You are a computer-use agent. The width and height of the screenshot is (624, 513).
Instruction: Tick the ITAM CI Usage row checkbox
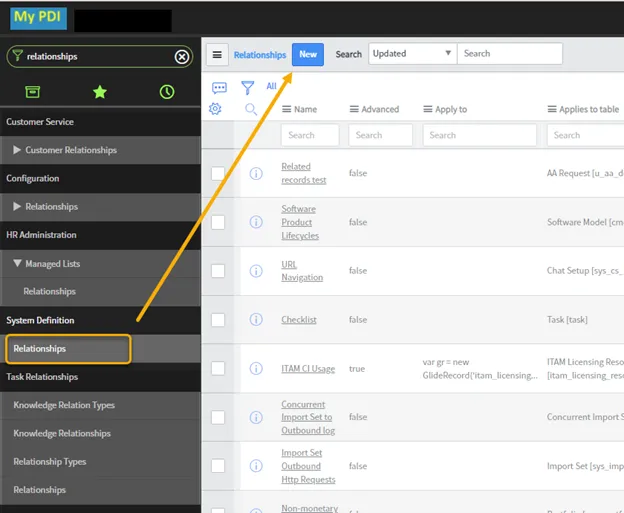pyautogui.click(x=218, y=369)
